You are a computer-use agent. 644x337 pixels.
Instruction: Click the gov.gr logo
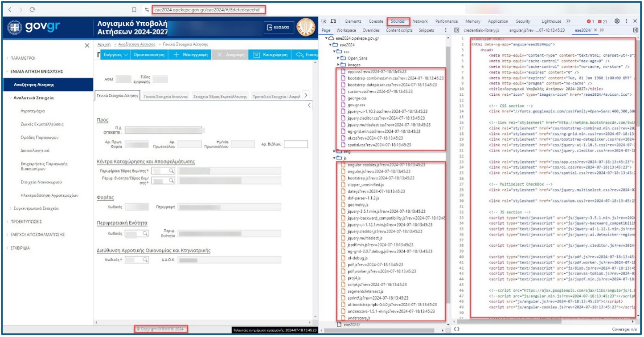[x=34, y=27]
